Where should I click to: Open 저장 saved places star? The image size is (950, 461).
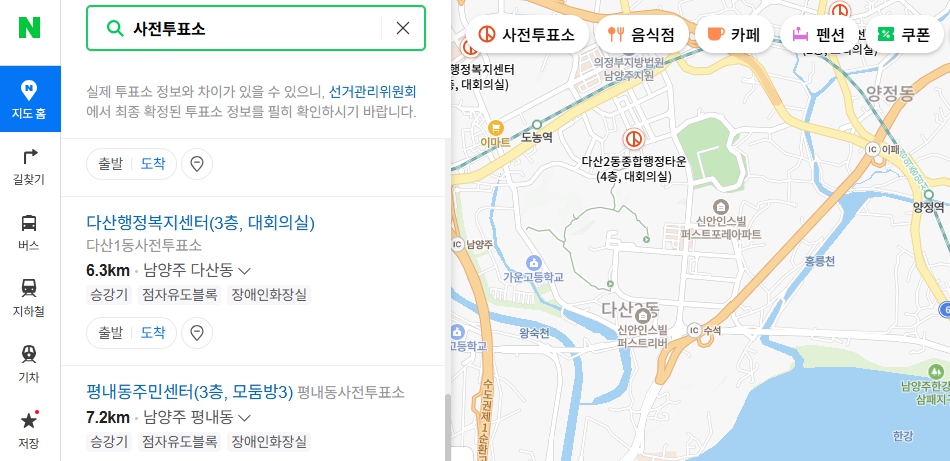pos(30,429)
